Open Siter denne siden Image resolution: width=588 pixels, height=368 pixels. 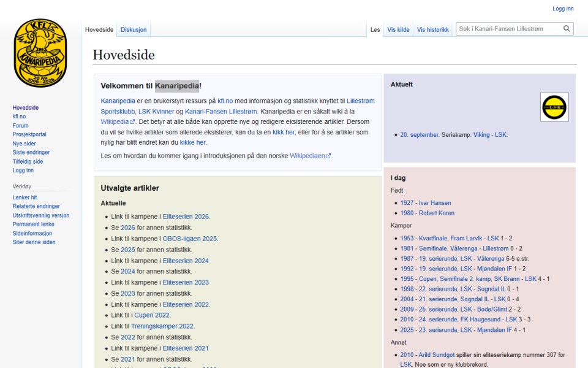[x=34, y=242]
